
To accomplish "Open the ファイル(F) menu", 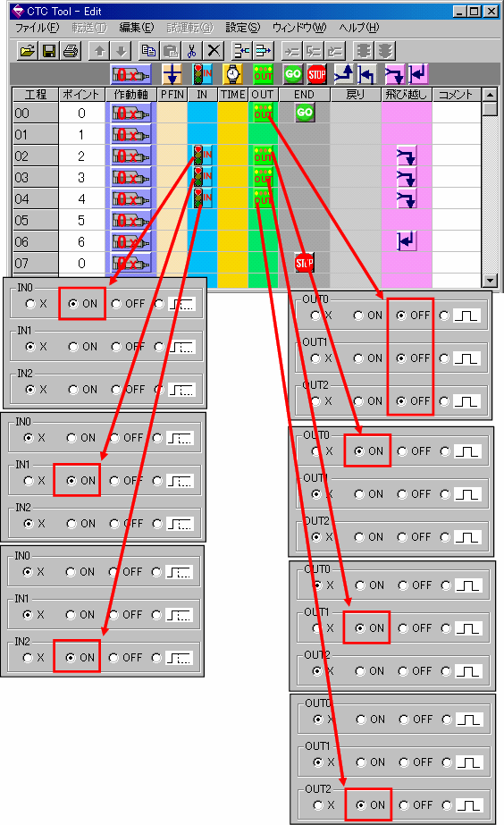I will pyautogui.click(x=37, y=28).
